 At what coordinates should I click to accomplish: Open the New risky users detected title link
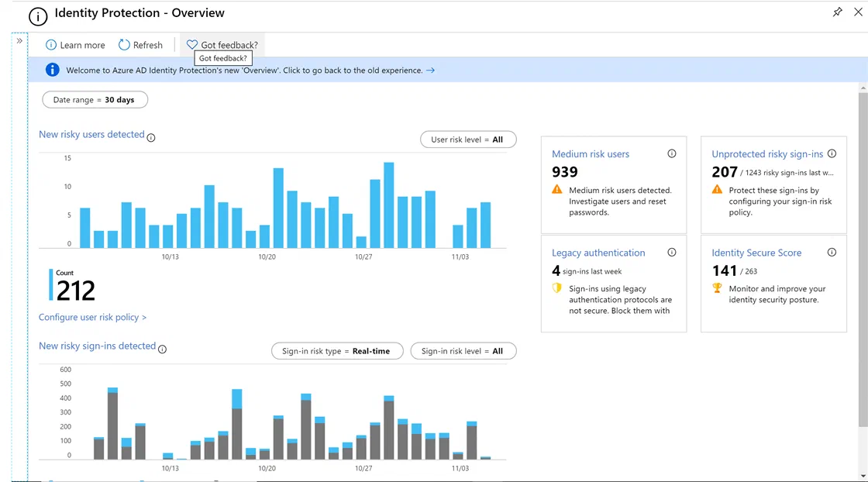91,134
